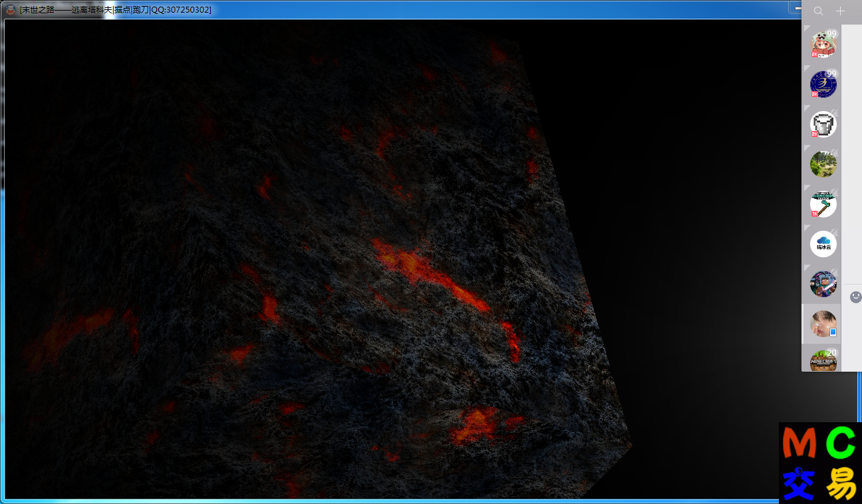Open the emoji smiley picker

[856, 297]
